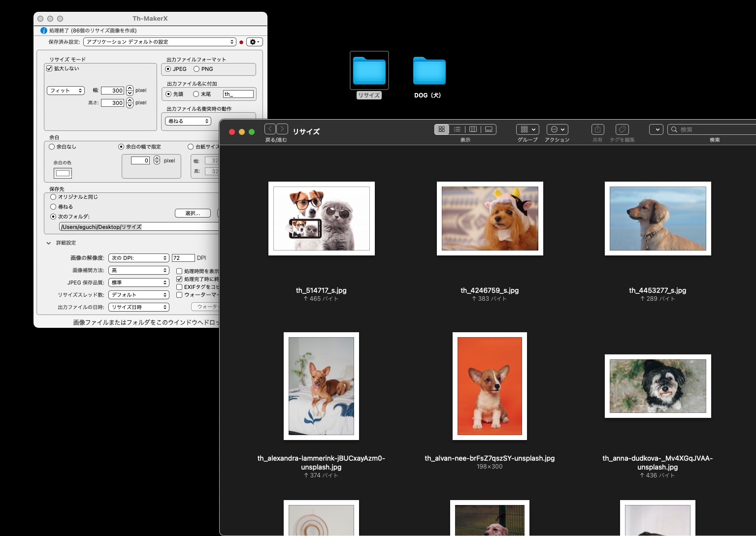Click the 選択... folder button
Viewport: 756px width, 536px height.
[x=193, y=213]
